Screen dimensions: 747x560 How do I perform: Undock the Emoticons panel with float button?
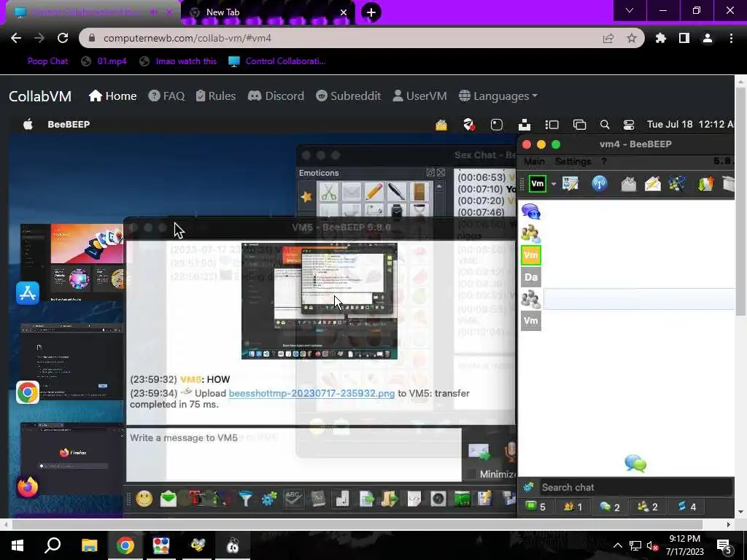[x=430, y=172]
